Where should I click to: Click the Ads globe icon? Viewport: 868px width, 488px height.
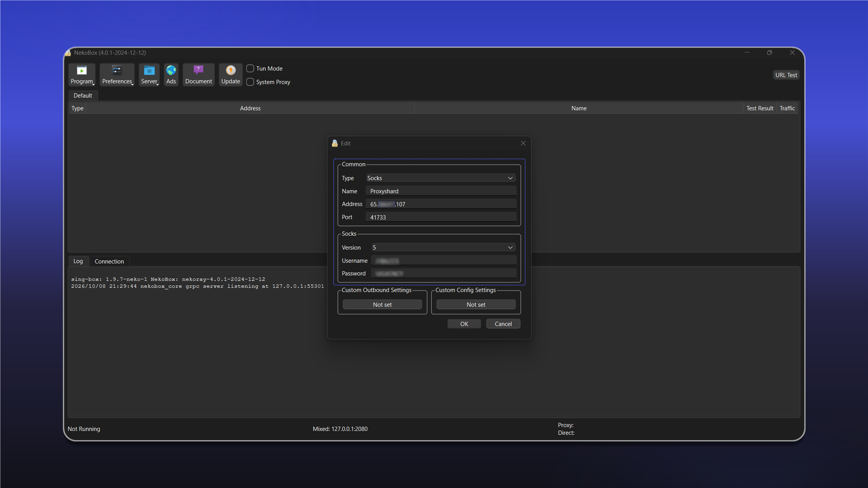tap(171, 75)
